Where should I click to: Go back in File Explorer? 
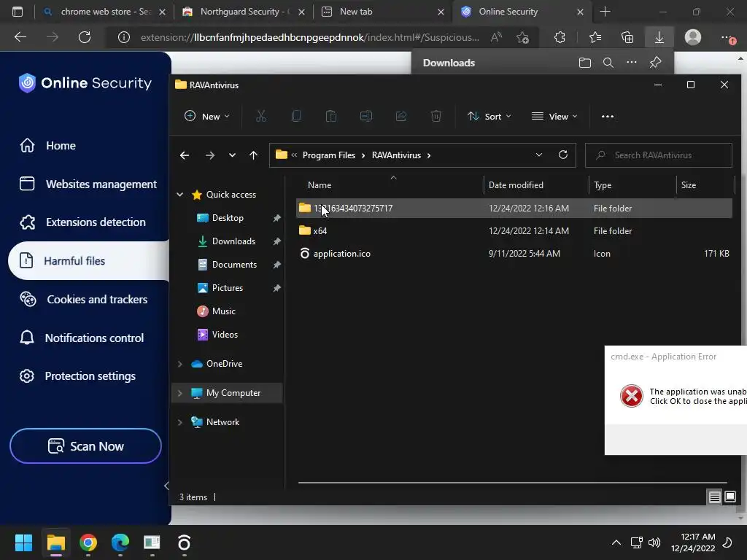click(185, 155)
